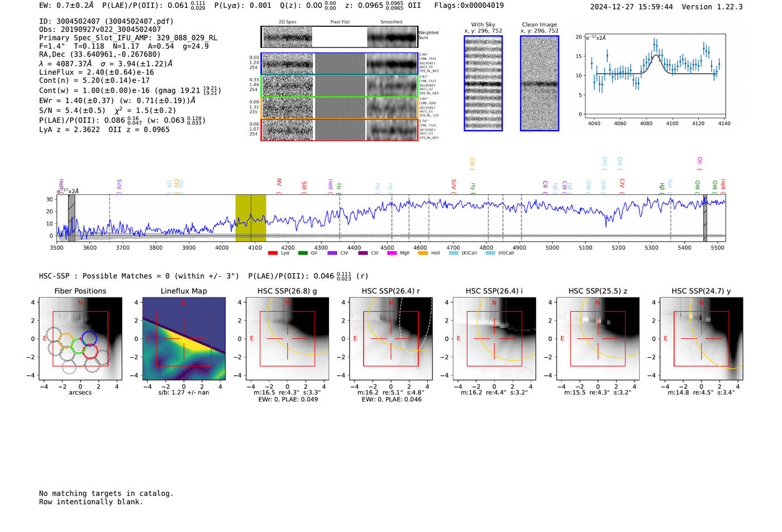This screenshot has height=532, width=782.
Task: Click the orange fiber circle in Fiber Positions
Action: 66,341
